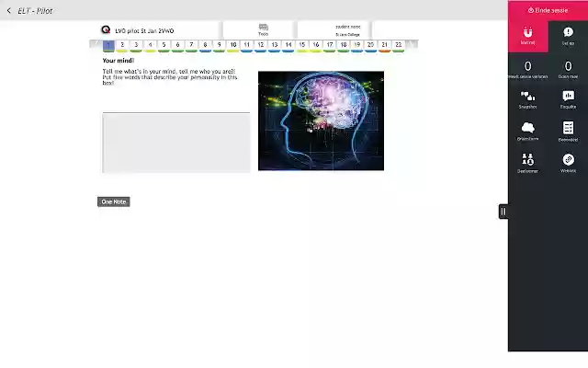588x368 pixels.
Task: Click the One Note button
Action: (114, 201)
